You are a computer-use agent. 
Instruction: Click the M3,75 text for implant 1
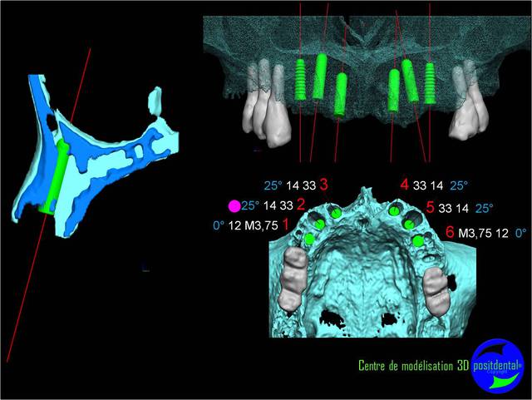261,226
